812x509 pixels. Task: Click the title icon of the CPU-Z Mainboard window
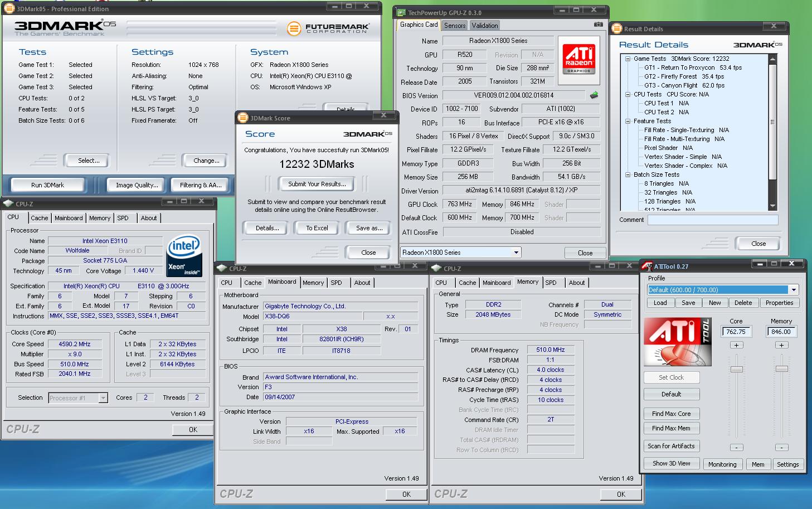(x=223, y=268)
